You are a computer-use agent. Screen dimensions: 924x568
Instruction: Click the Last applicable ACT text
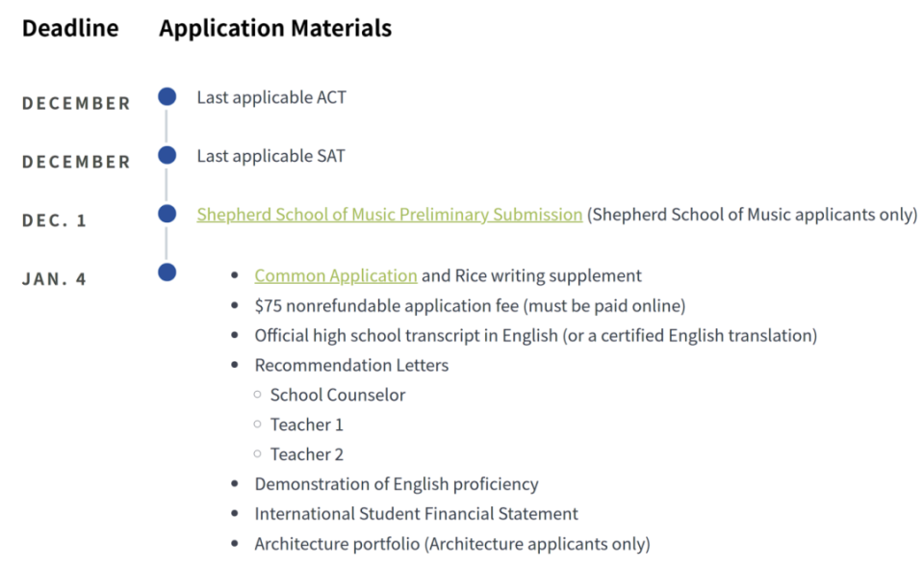click(271, 97)
